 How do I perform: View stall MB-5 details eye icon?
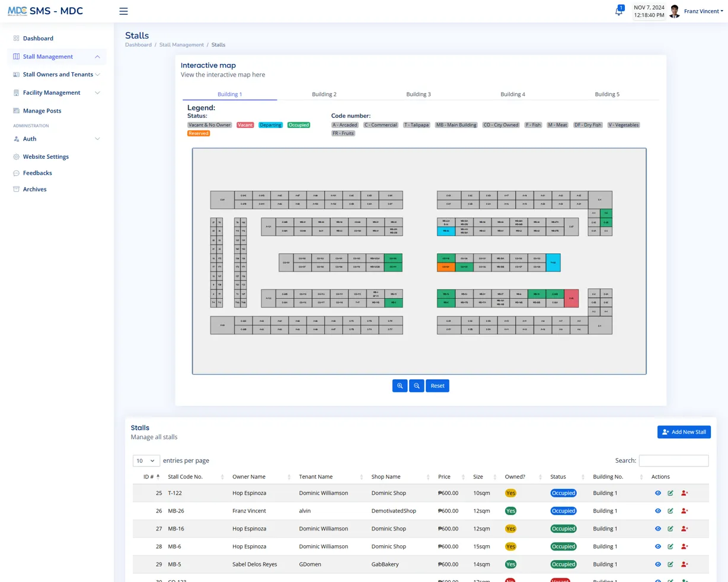(x=657, y=564)
